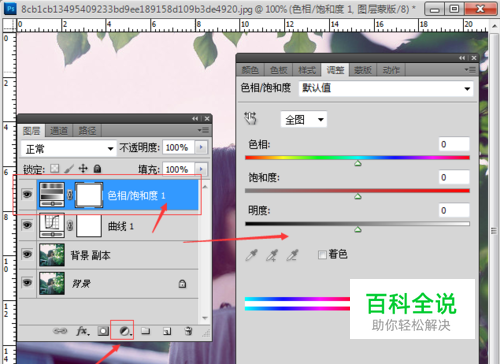Pick the subtract-from-sample eyedropper
Screen dimensions: 500x364
(x=292, y=255)
